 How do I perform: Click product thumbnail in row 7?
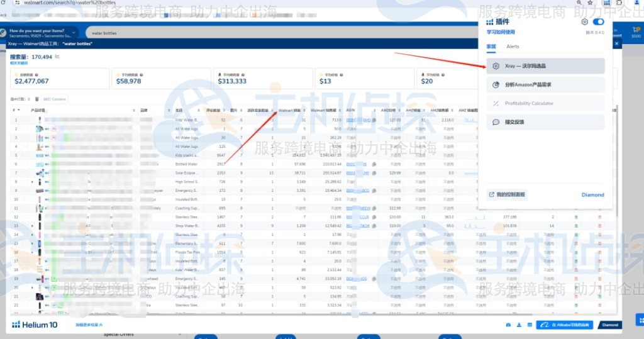pyautogui.click(x=40, y=173)
